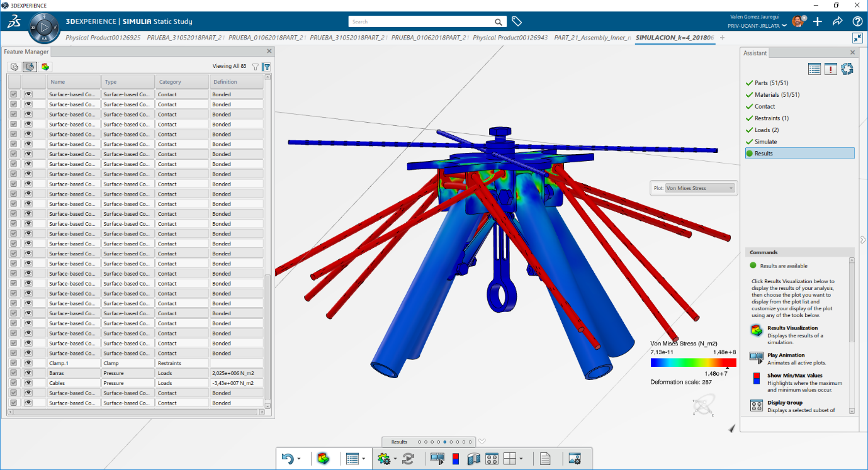Toggle checkbox for Barras row
The height and width of the screenshot is (470, 868).
tap(14, 373)
